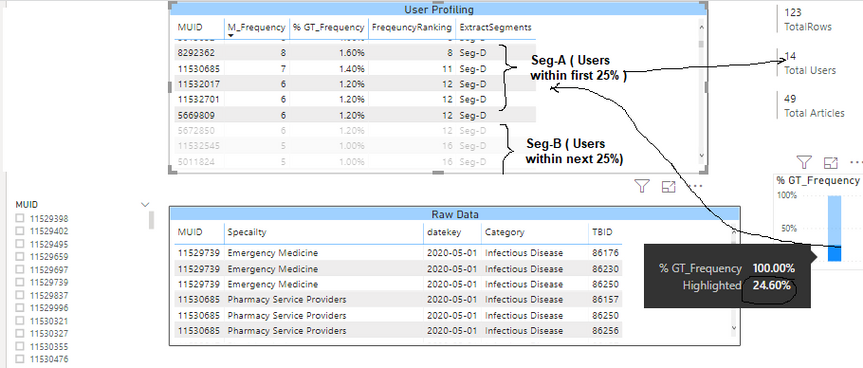Click the MUID slicer header label

click(27, 204)
